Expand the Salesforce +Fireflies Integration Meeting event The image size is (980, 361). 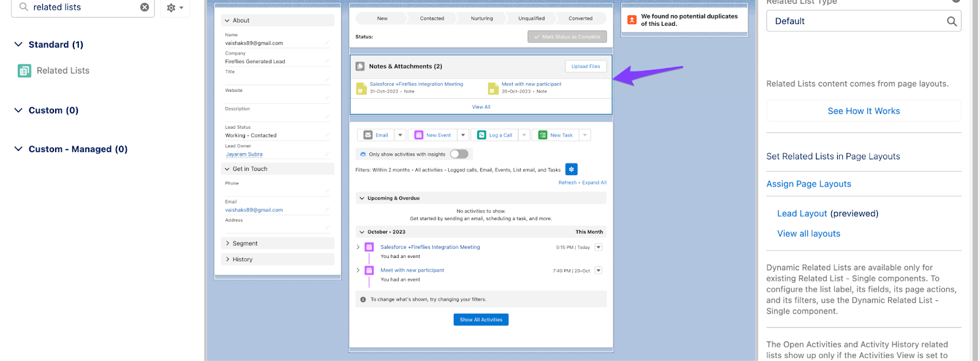tap(358, 247)
